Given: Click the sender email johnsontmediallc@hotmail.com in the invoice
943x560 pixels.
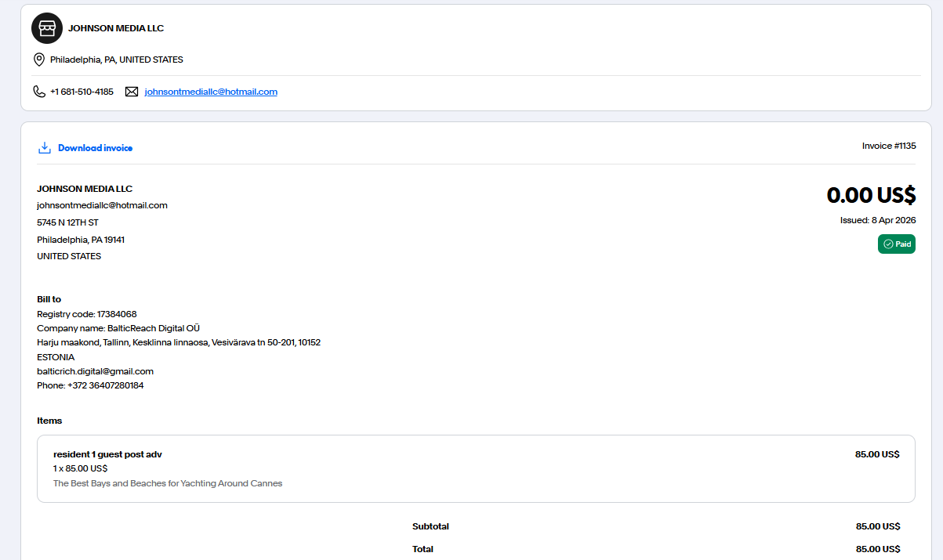Looking at the screenshot, I should (102, 205).
